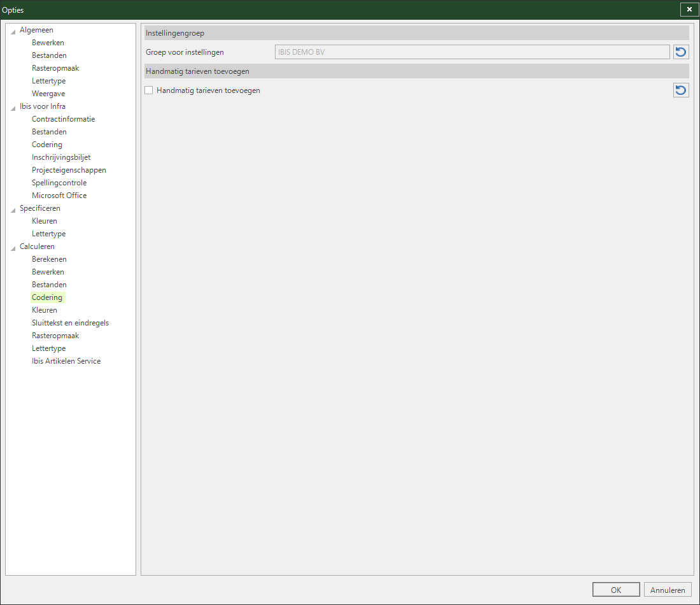Select Sluittekst en eindregels

tap(70, 323)
